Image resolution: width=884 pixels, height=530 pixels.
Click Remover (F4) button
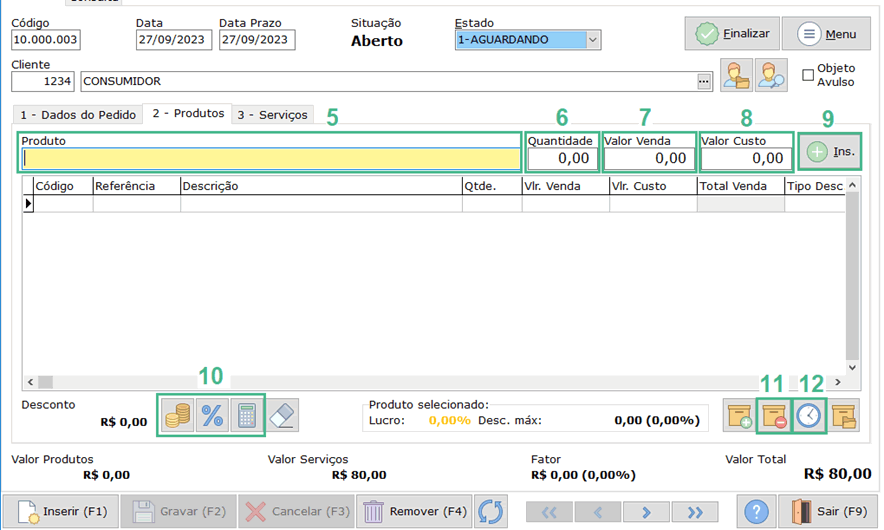(x=414, y=511)
